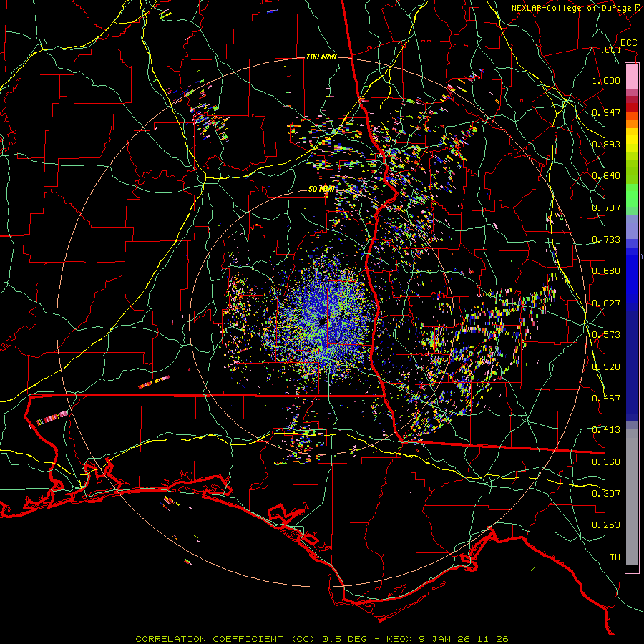Click the 0.573 legend value
Viewport: 644px width, 644px height.
pyautogui.click(x=606, y=335)
